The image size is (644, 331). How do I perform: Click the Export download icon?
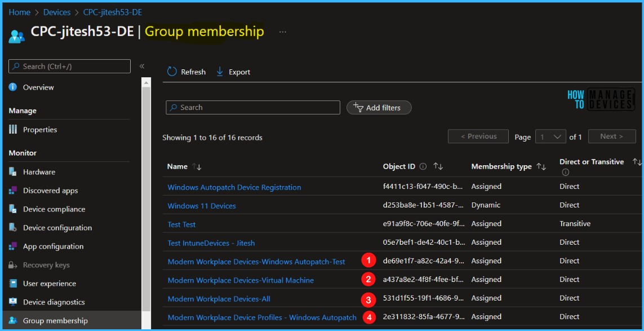point(220,72)
